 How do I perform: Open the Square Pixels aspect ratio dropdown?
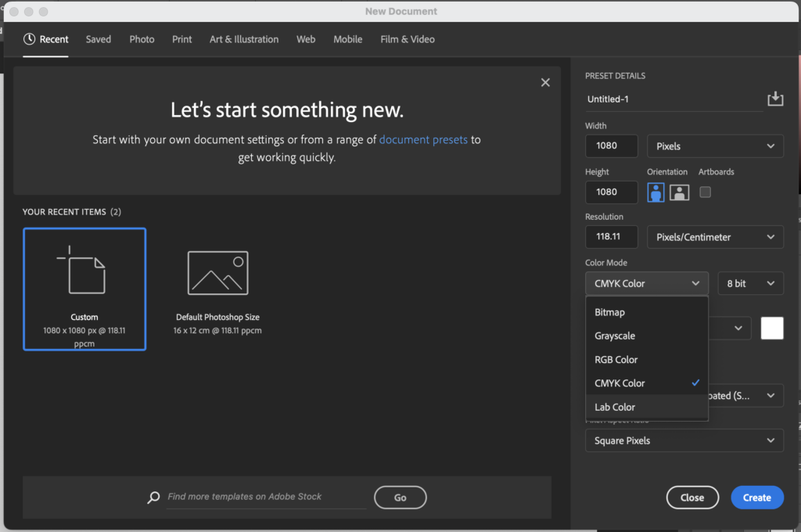(x=684, y=440)
